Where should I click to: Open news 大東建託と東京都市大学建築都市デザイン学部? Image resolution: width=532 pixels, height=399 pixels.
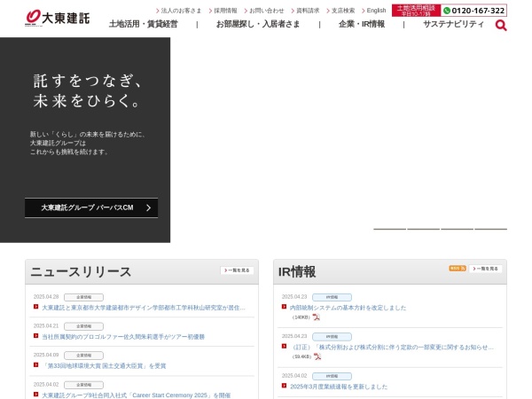[143, 308]
